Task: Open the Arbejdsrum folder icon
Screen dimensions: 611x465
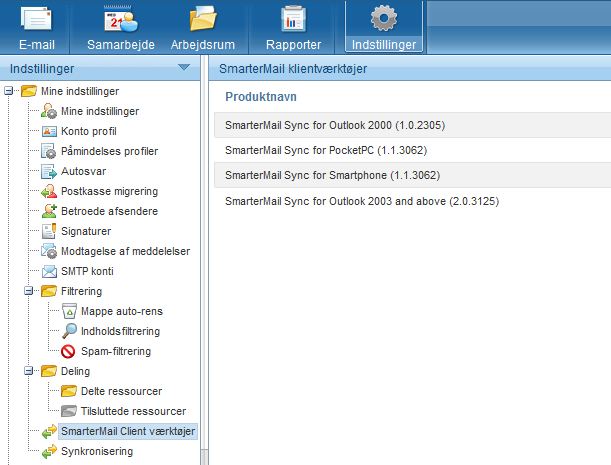Action: (203, 18)
